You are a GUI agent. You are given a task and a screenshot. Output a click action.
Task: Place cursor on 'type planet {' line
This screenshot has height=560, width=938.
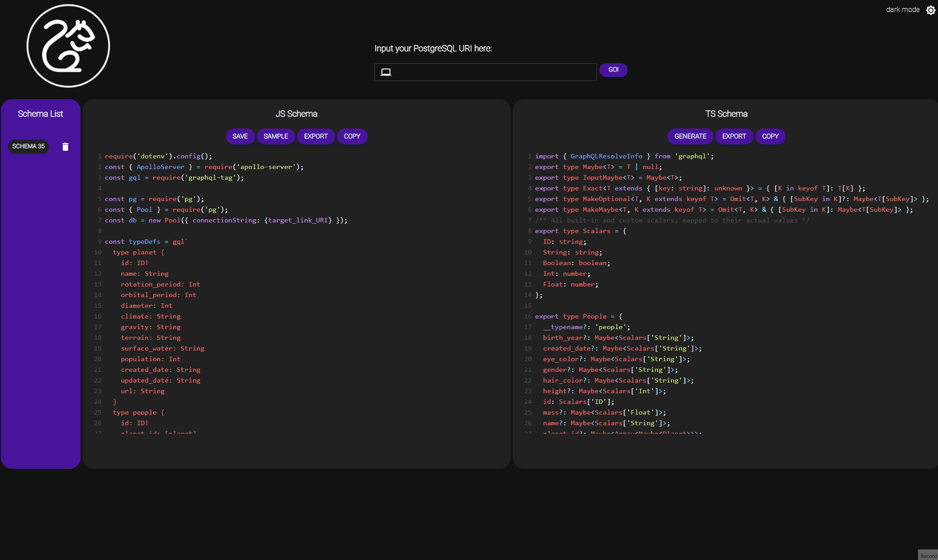click(x=138, y=252)
